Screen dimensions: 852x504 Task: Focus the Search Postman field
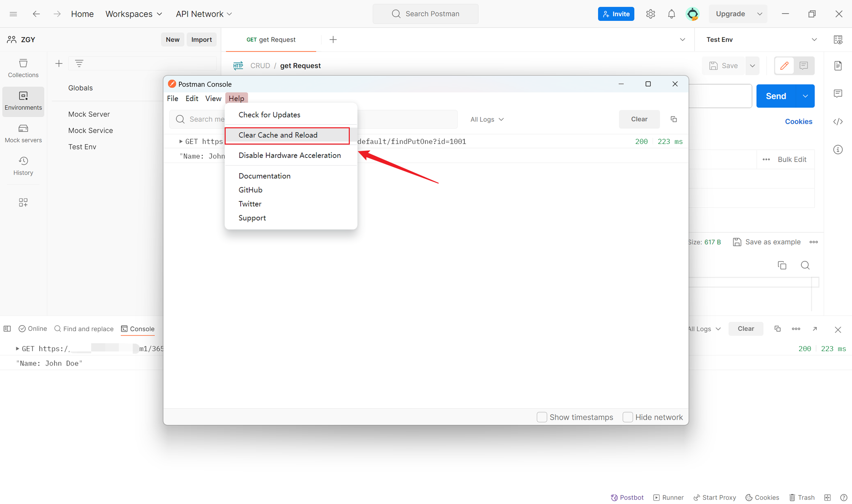426,14
